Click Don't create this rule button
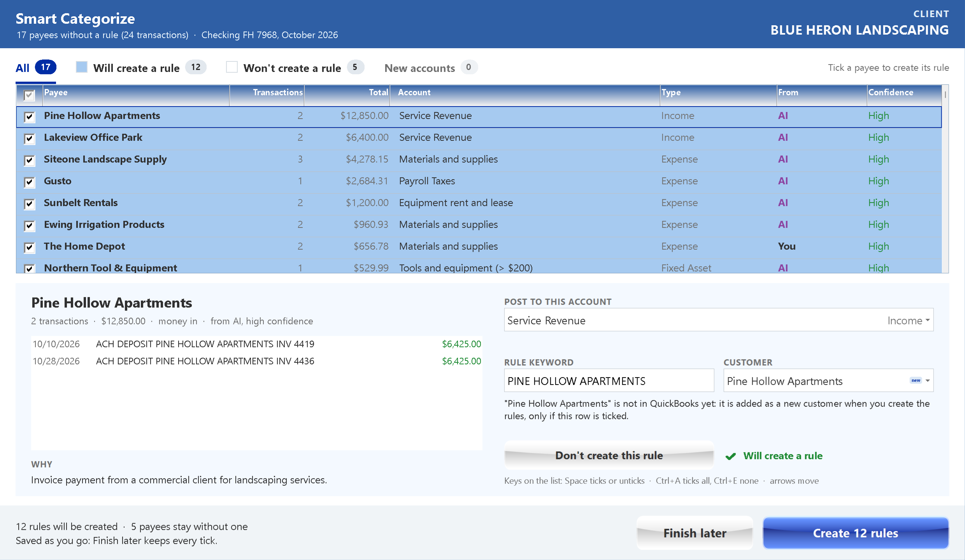 point(609,455)
